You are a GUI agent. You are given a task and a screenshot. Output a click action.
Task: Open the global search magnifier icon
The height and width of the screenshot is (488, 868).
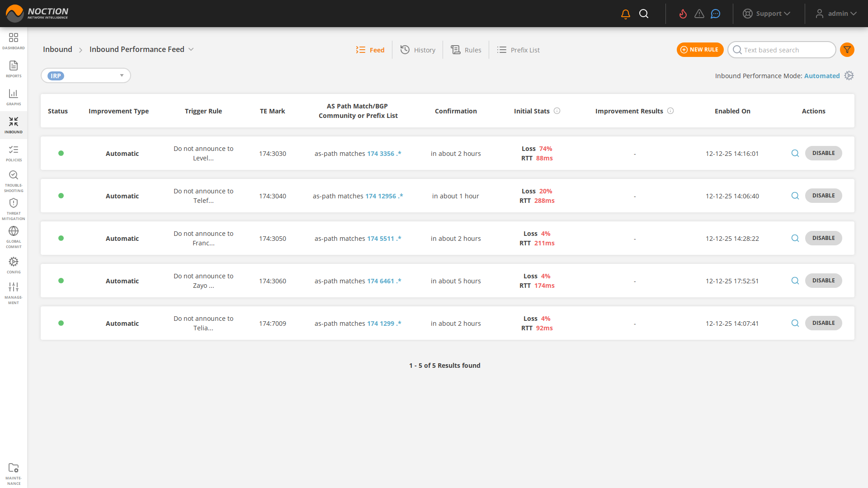(x=644, y=14)
